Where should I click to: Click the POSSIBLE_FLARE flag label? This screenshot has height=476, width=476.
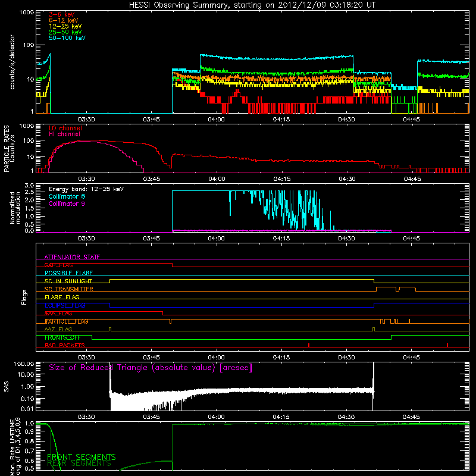coord(68,273)
